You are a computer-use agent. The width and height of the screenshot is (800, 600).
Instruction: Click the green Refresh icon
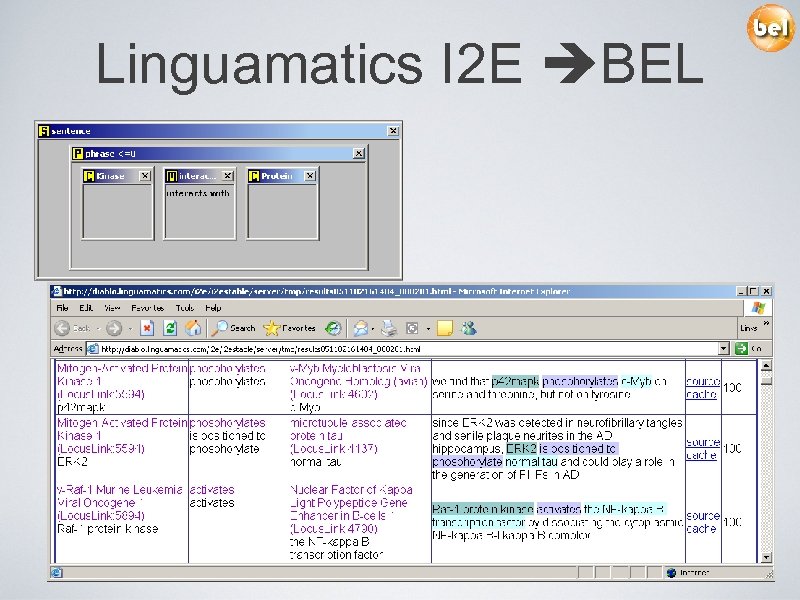(170, 328)
